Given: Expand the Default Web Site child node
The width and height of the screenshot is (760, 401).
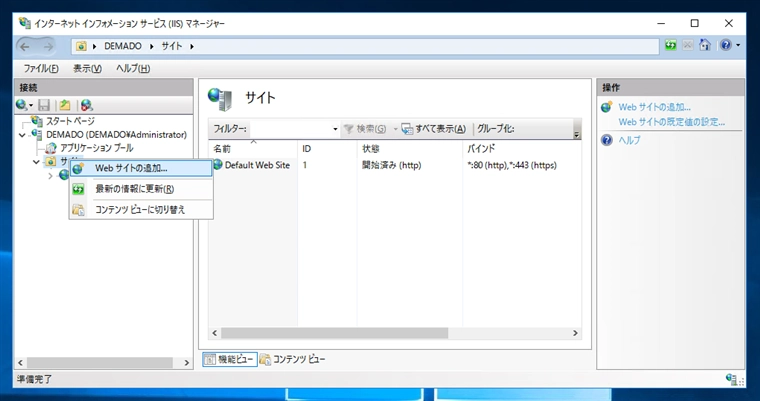Looking at the screenshot, I should point(50,176).
